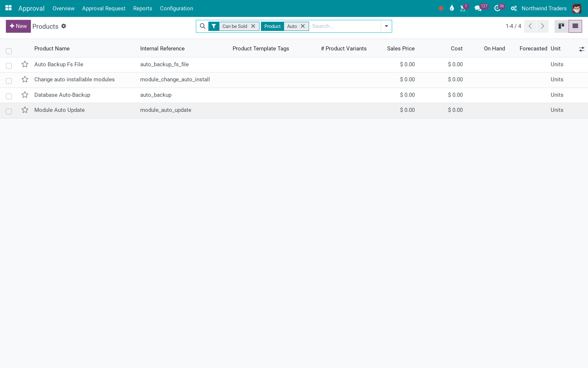Open the Database Auto-Backup record
This screenshot has width=588, height=368.
point(62,95)
